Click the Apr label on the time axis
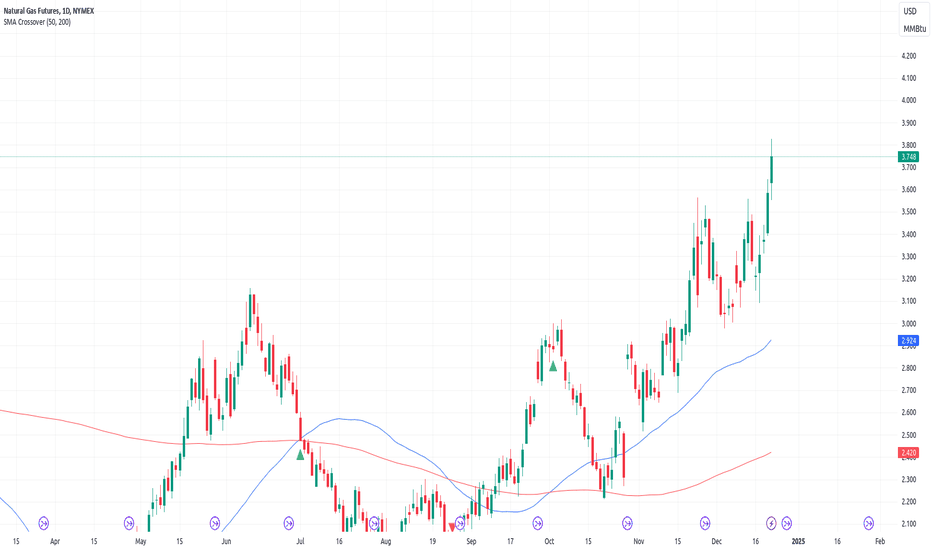Screen dimensions: 932x550 55,542
